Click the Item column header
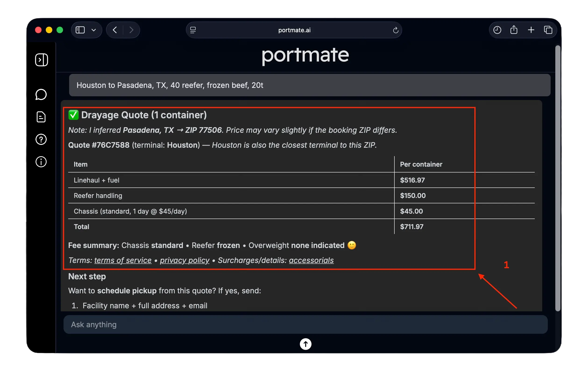Viewport: 588px width, 388px height. [x=80, y=164]
